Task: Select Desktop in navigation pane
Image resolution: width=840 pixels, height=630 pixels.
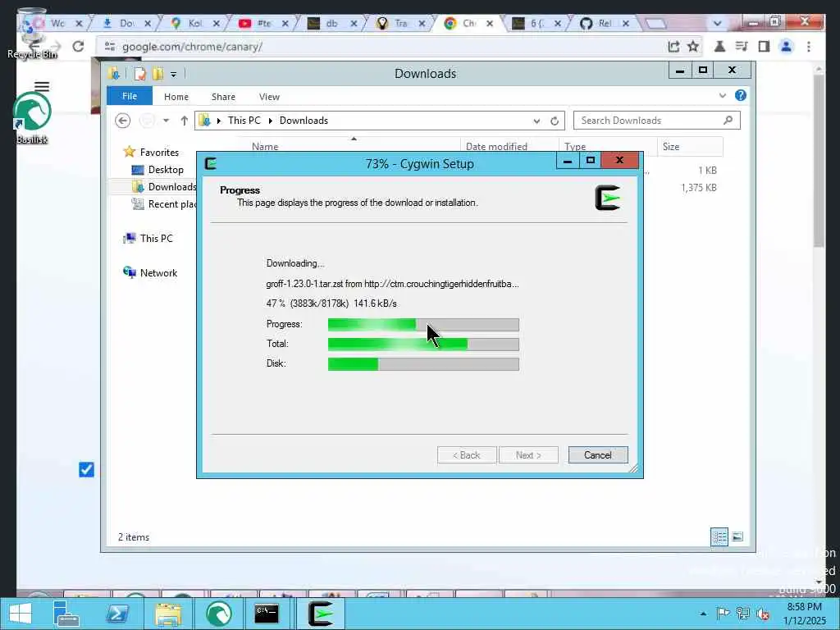Action: pyautogui.click(x=166, y=170)
